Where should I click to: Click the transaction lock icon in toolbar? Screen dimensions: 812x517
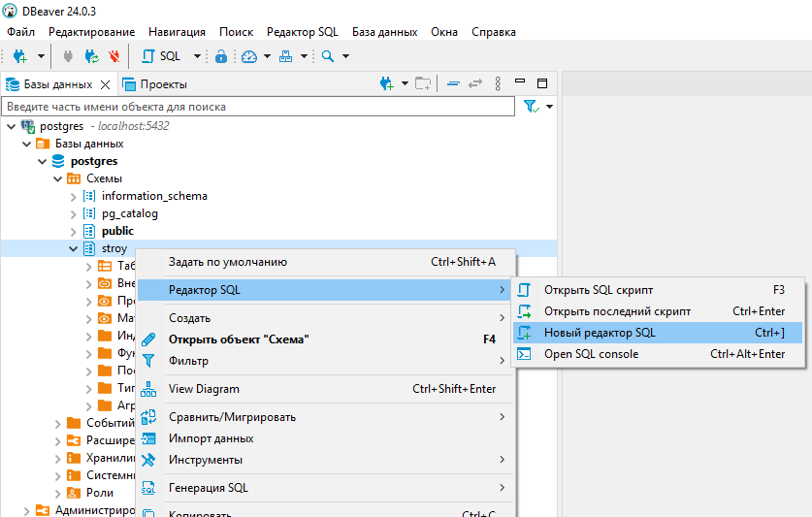(x=221, y=56)
